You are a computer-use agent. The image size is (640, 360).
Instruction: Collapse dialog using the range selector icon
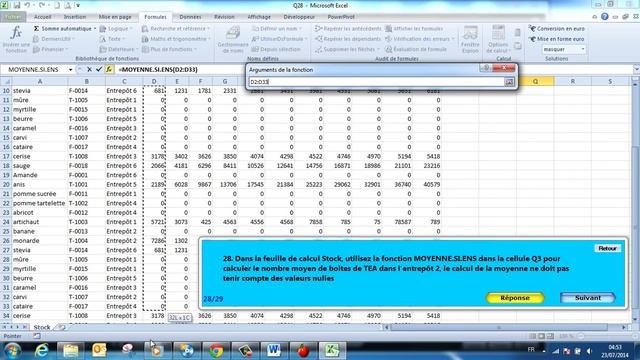[509, 82]
